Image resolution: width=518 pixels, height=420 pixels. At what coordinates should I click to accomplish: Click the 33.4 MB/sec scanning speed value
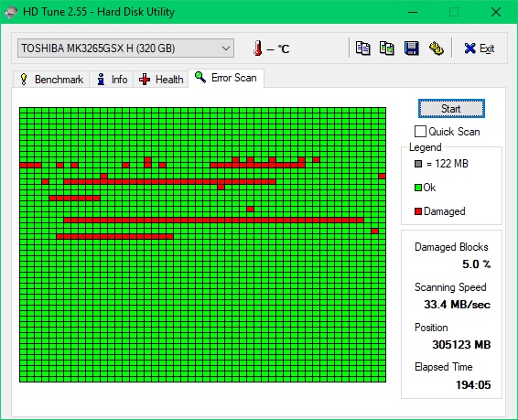(458, 305)
